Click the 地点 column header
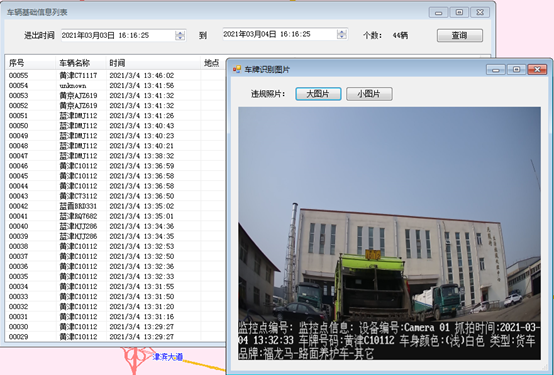 coord(213,63)
